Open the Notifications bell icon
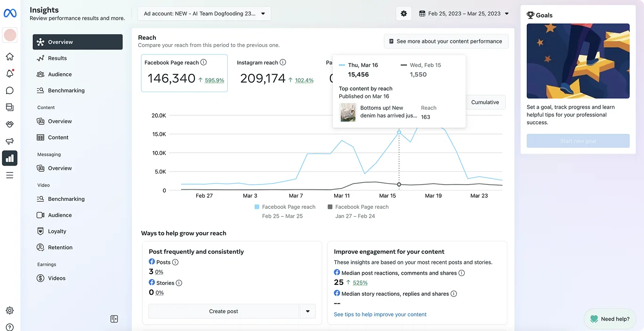The width and height of the screenshot is (644, 331). (x=9, y=74)
